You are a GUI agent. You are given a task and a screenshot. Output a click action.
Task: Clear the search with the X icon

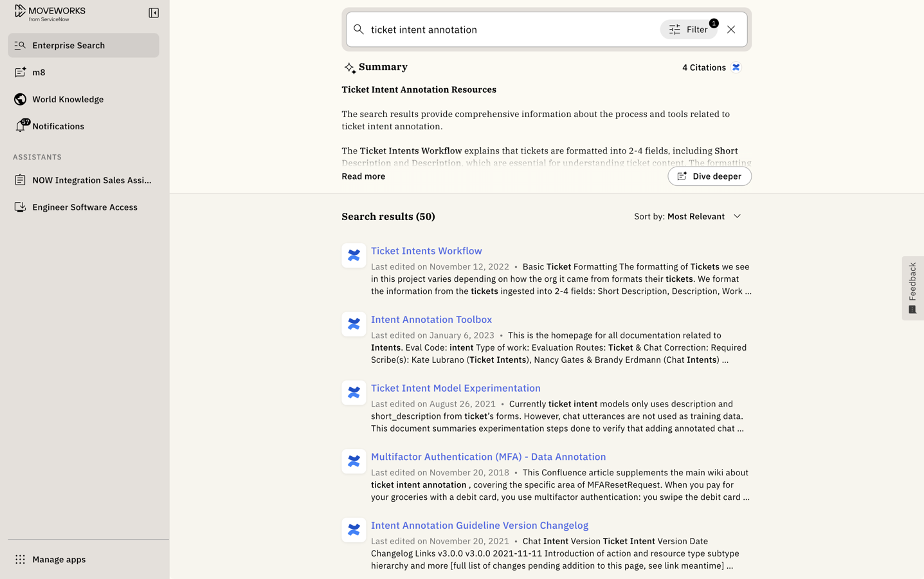pos(731,29)
